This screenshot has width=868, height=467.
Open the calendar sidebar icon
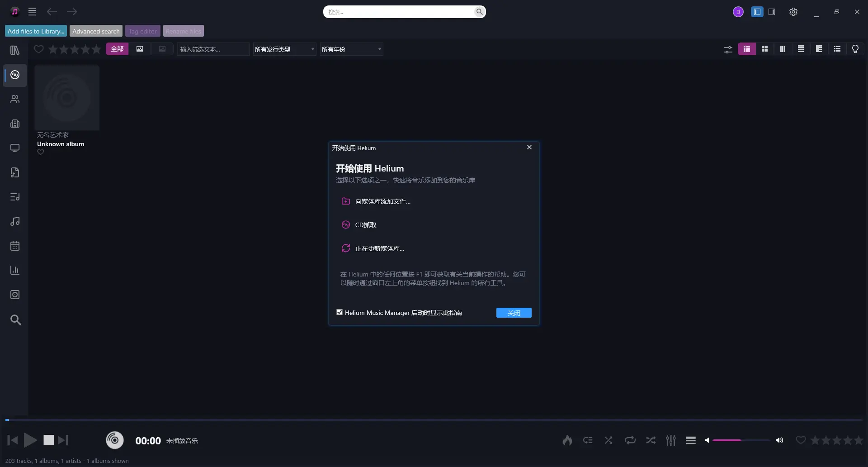[x=15, y=246]
